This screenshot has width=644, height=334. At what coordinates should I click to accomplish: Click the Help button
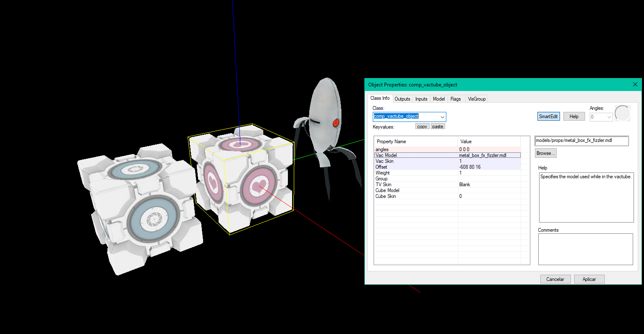click(x=574, y=116)
